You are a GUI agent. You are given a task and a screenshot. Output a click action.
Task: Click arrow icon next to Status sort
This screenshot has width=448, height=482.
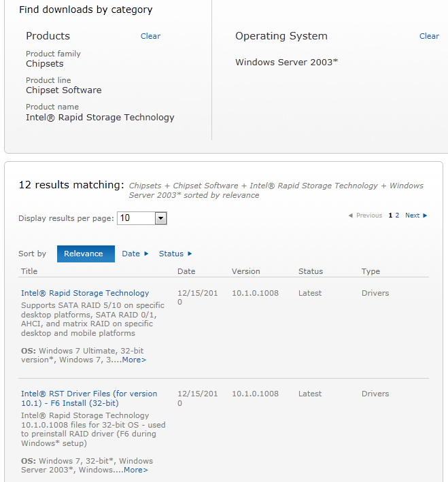click(190, 254)
